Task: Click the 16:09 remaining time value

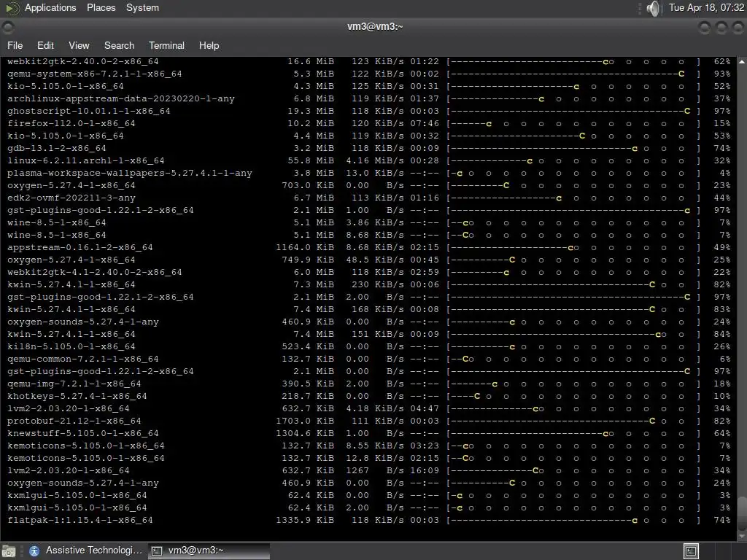Action: pyautogui.click(x=425, y=470)
